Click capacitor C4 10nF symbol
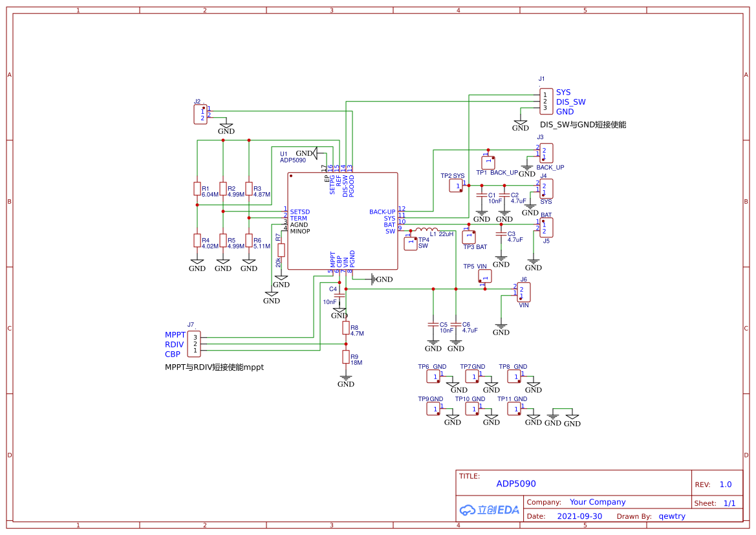 (x=340, y=295)
